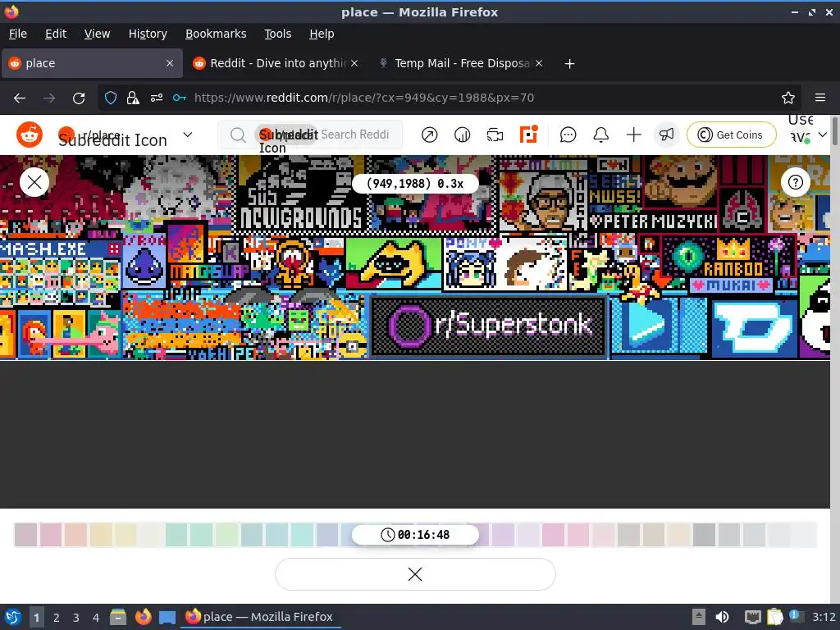Switch to the Reddit - Dive into anything tab
This screenshot has width=840, height=630.
276,63
